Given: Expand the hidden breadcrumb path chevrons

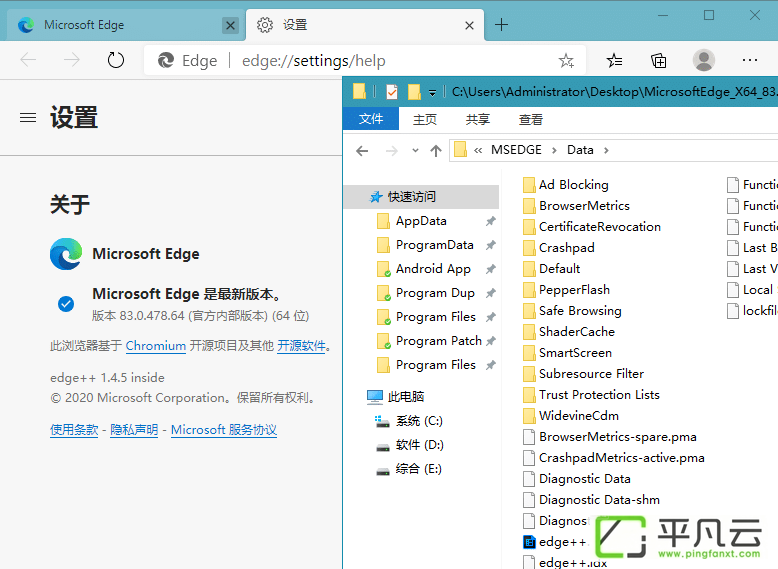Looking at the screenshot, I should (x=478, y=150).
